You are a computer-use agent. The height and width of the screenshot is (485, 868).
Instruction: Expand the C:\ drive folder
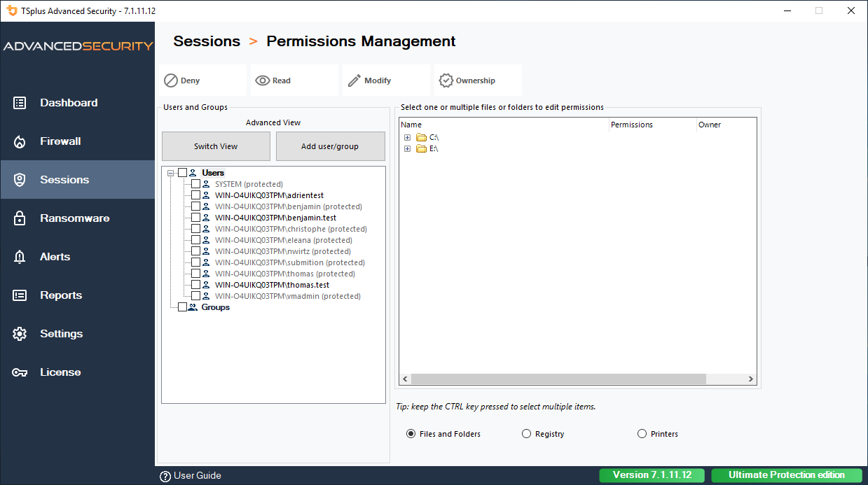[407, 137]
